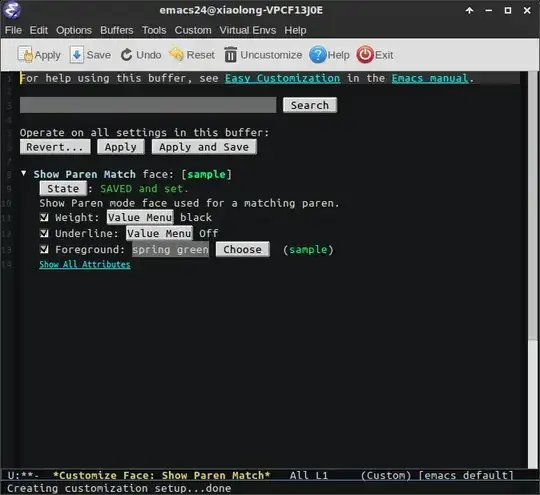This screenshot has height=495, width=540.
Task: Click the up-arrow window button in title bar
Action: [469, 11]
